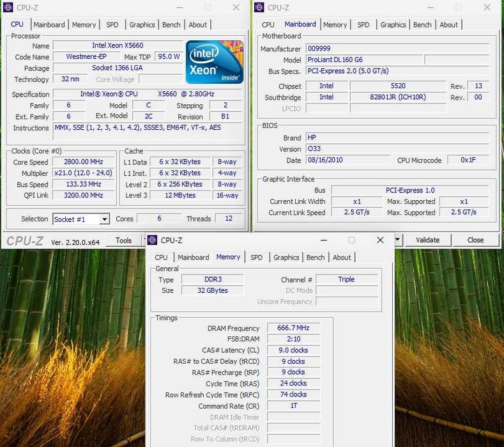
Task: Click the BIOS Date value 08/16/2010
Action: tap(347, 160)
